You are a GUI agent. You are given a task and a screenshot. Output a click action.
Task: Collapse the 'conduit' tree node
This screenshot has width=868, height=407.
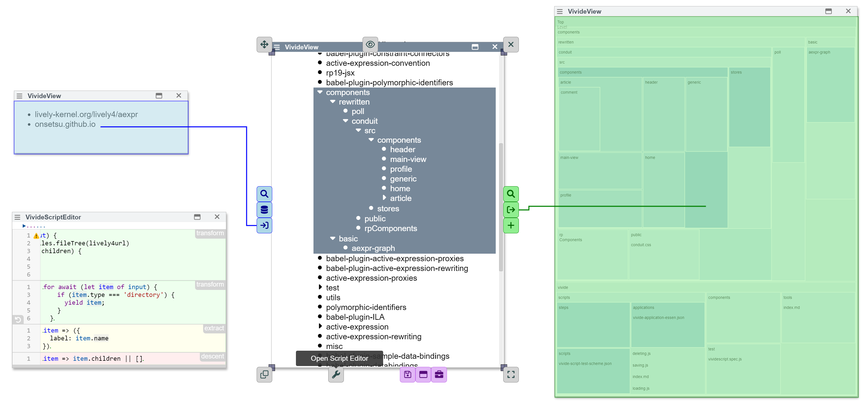point(345,121)
